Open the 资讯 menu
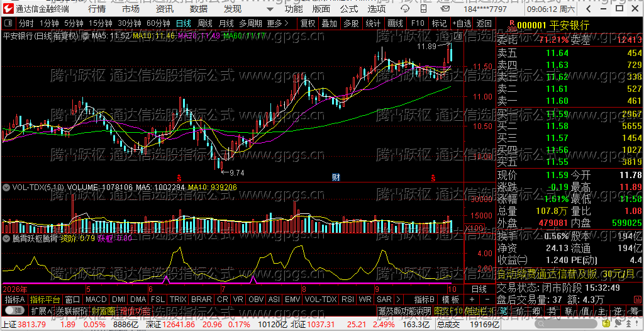The image size is (644, 331). [x=165, y=9]
